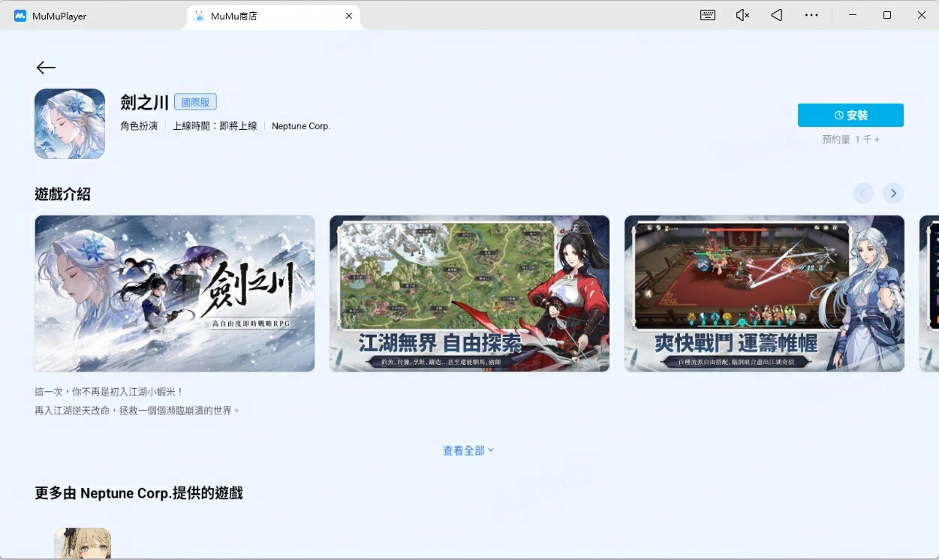Click the 遊戲介紹 heading
The height and width of the screenshot is (560, 939).
[x=62, y=194]
